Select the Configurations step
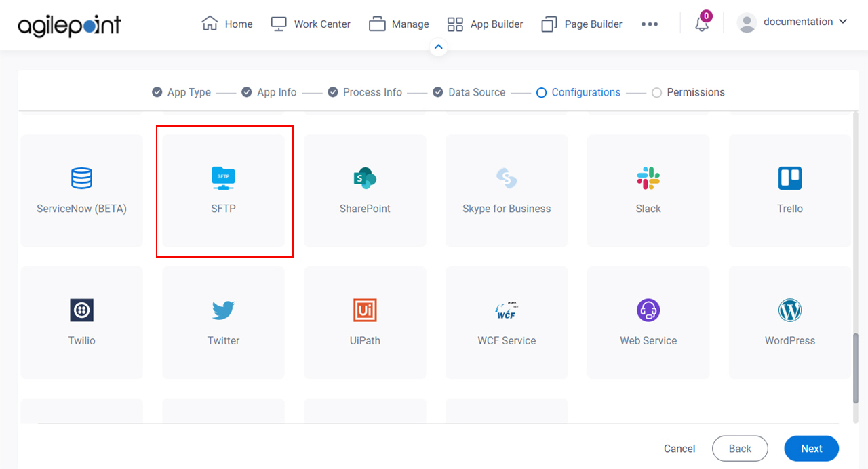 point(578,92)
